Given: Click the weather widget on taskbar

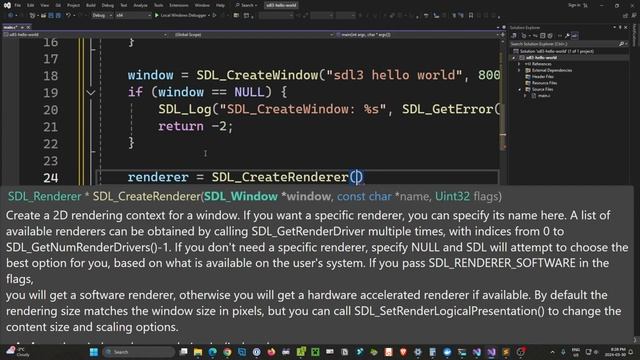Looking at the screenshot, I should pyautogui.click(x=18, y=352).
